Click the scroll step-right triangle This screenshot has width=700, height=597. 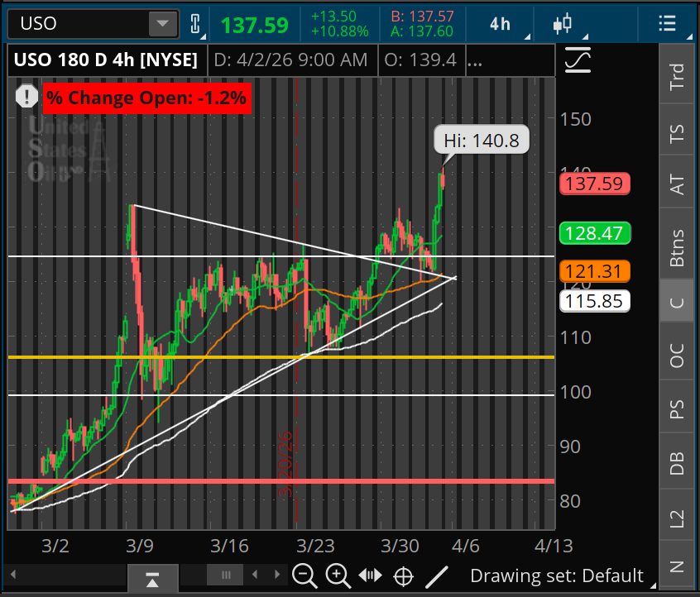tap(277, 574)
